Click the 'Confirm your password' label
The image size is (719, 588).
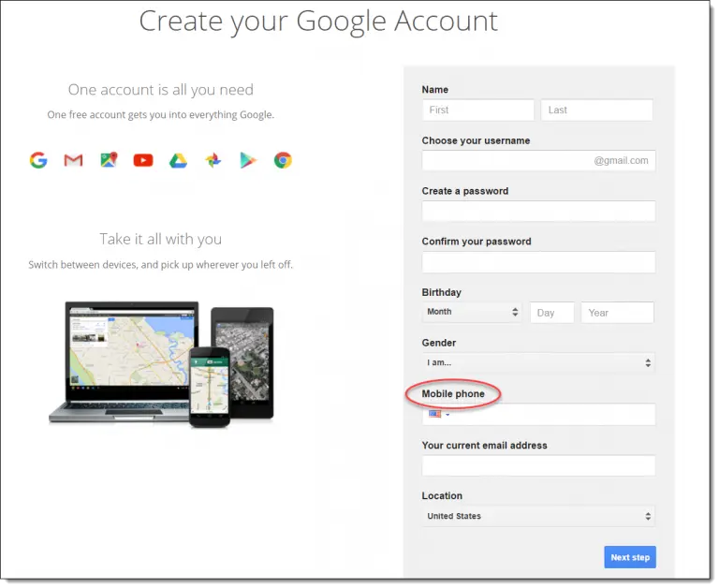click(x=477, y=242)
